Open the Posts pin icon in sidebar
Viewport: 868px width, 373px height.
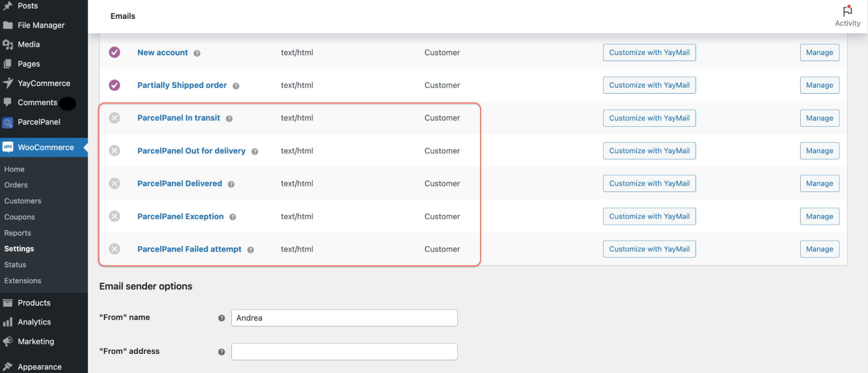point(8,6)
